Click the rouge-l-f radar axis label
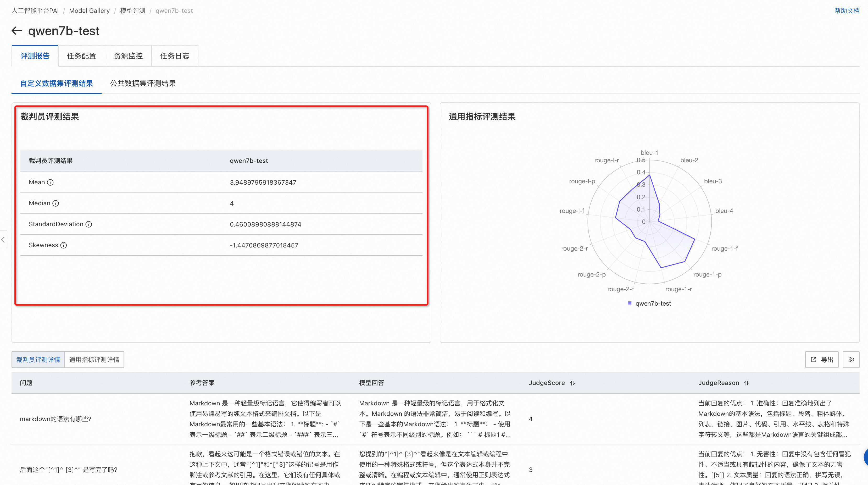Image resolution: width=868 pixels, height=485 pixels. click(572, 211)
